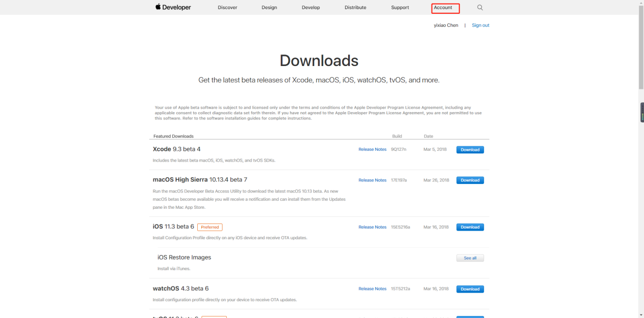
Task: Click the Mar 5, 2018 date
Action: 435,150
